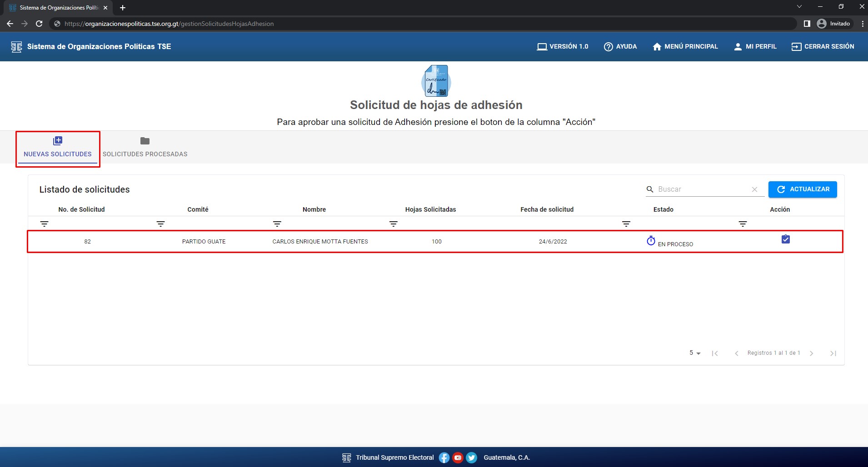Image resolution: width=868 pixels, height=467 pixels.
Task: Click the Tribunal Supremo Electoral footer link
Action: pos(394,457)
